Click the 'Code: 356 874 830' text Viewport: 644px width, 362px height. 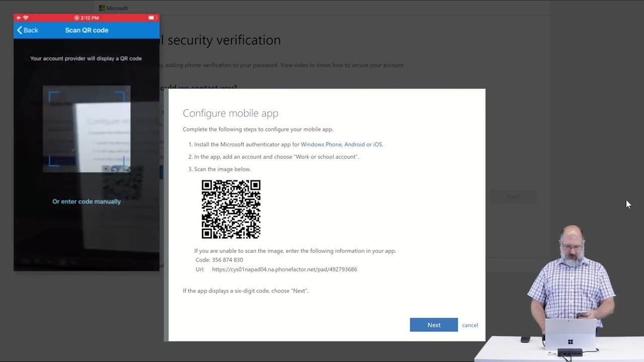(x=219, y=260)
